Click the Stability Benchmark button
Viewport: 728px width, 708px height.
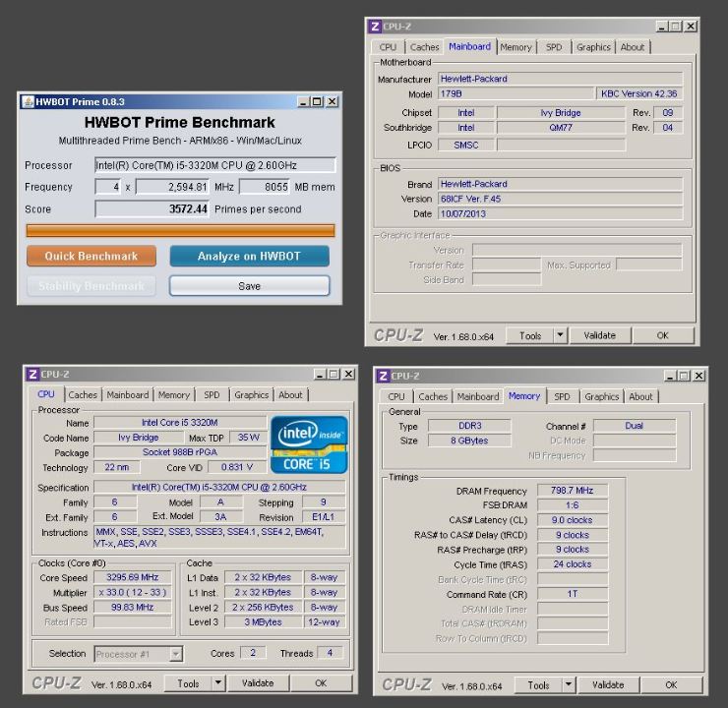click(91, 286)
